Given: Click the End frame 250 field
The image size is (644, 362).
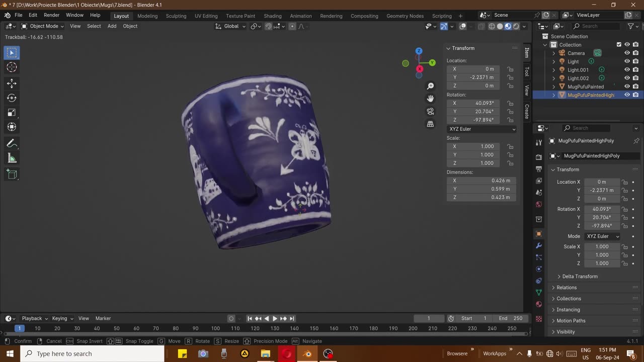Looking at the screenshot, I should coord(511,318).
